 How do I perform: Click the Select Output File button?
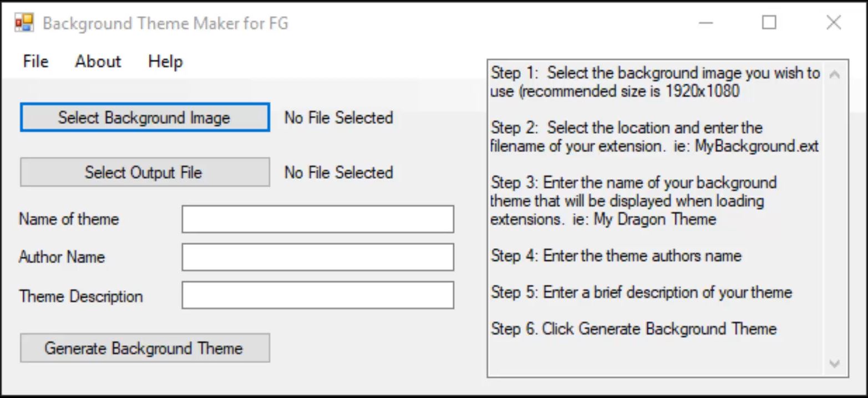[x=145, y=172]
